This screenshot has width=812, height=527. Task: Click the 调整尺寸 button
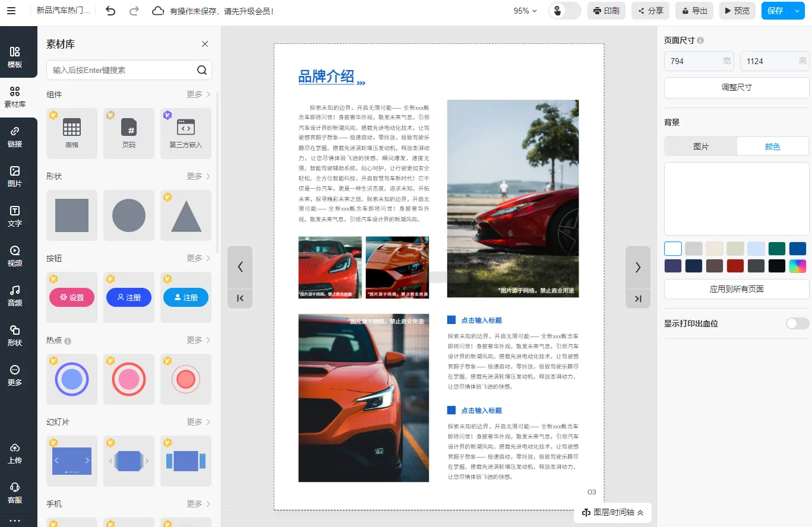[x=737, y=87]
